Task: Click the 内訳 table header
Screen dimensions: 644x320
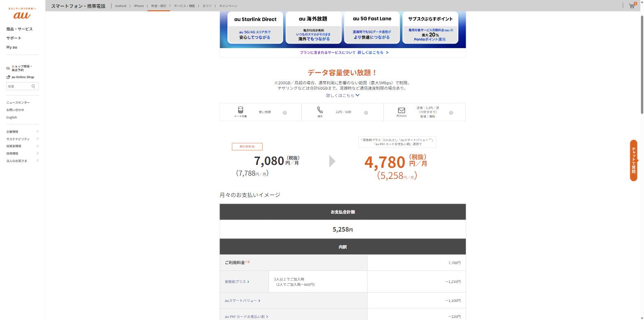Action: click(x=343, y=247)
